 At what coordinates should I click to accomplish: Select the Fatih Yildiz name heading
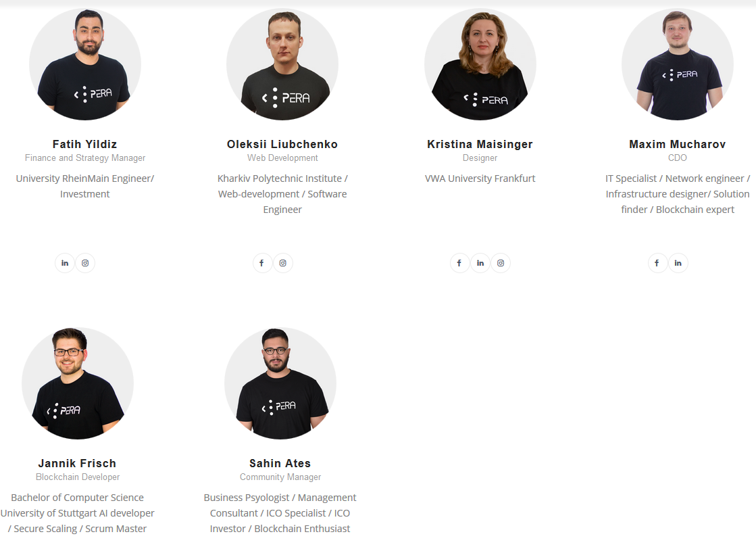tap(85, 144)
